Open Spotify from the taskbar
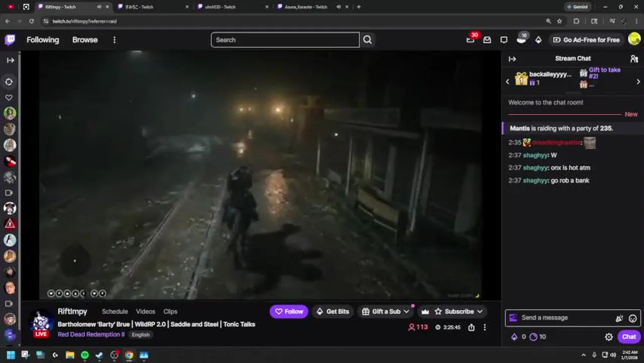Image resolution: width=644 pixels, height=363 pixels. coord(85,355)
